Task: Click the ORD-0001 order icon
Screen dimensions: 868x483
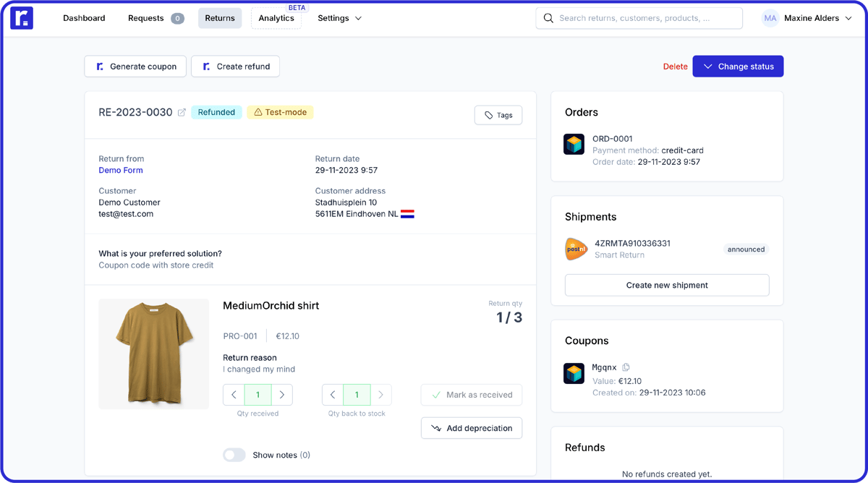Action: coord(574,145)
